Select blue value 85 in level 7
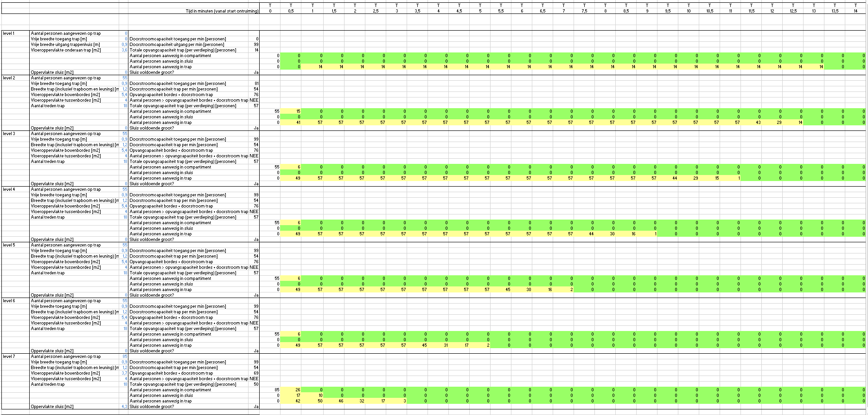Image resolution: width=868 pixels, height=415 pixels. 125,357
